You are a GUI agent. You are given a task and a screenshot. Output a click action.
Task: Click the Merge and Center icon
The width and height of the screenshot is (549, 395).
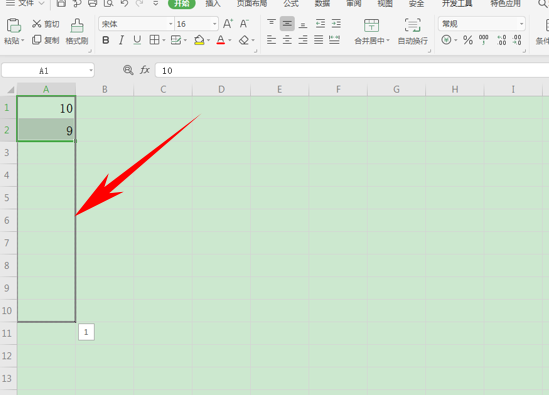[x=371, y=26]
